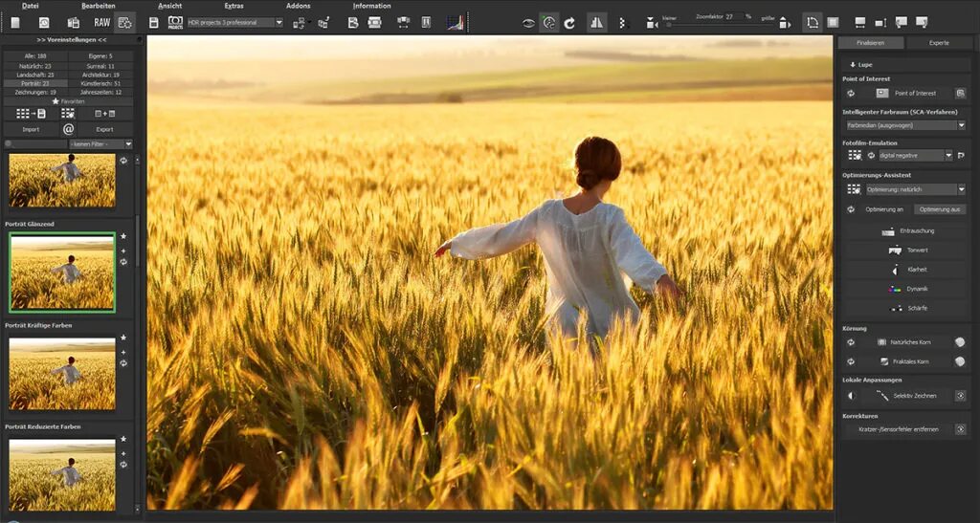The image size is (980, 523).
Task: Switch to Optimierung aus
Action: tap(940, 209)
